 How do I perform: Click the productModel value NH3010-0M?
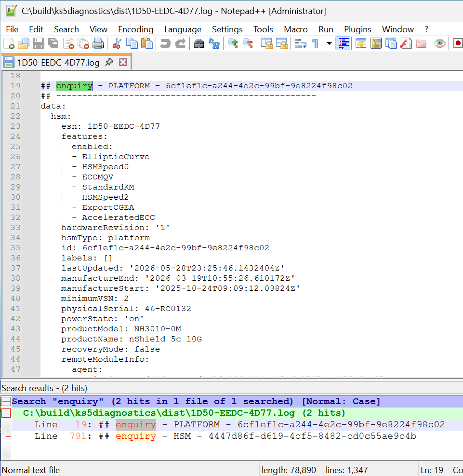[158, 329]
